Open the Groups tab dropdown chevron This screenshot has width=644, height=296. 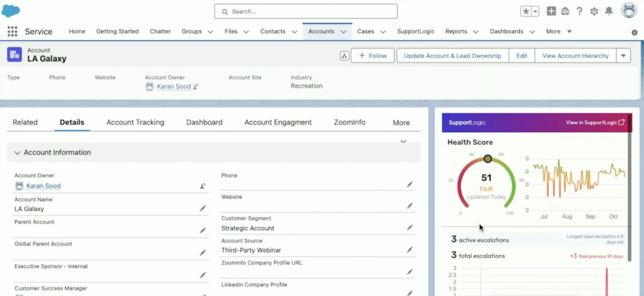[x=210, y=31]
